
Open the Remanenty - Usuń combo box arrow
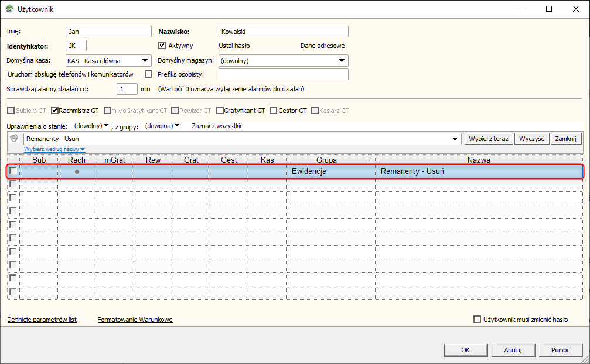tap(455, 139)
